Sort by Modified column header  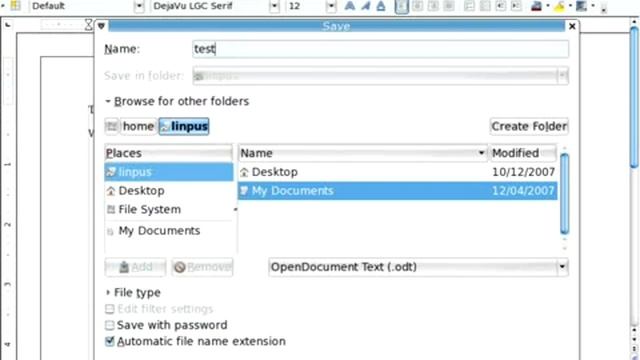(523, 153)
